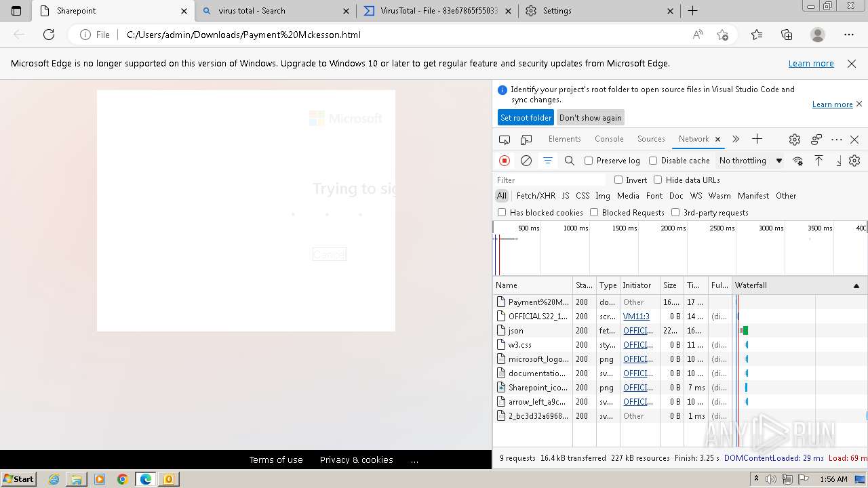Add a new DevTools tool tab
The image size is (868, 488).
point(757,139)
